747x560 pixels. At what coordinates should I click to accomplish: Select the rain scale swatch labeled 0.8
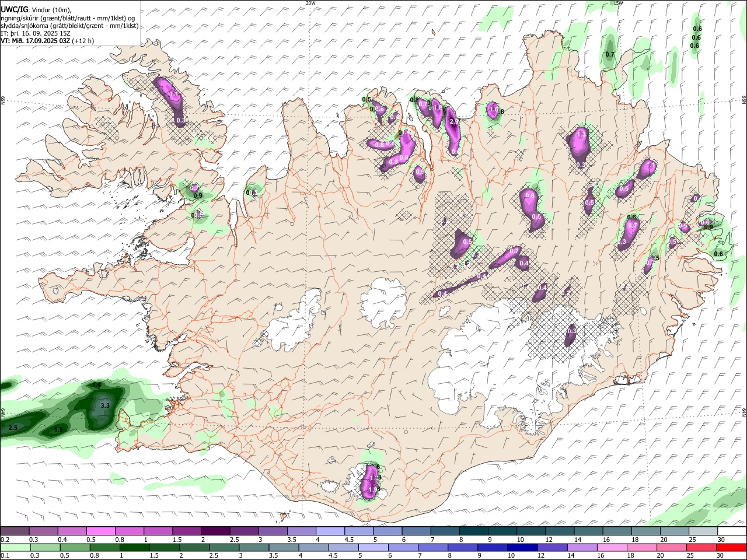click(x=104, y=547)
